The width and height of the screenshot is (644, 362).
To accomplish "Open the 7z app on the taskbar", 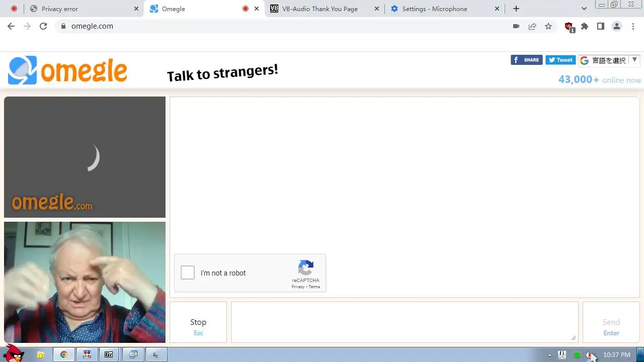I will click(109, 355).
